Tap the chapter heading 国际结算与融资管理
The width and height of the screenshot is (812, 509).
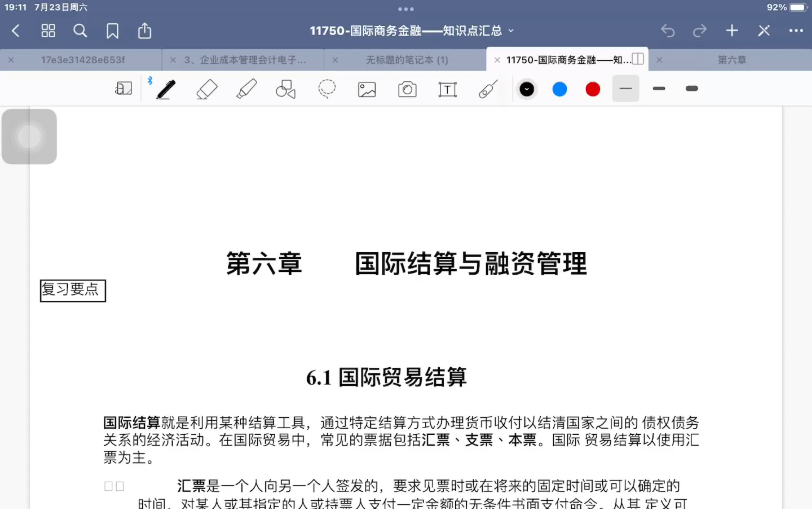[470, 263]
